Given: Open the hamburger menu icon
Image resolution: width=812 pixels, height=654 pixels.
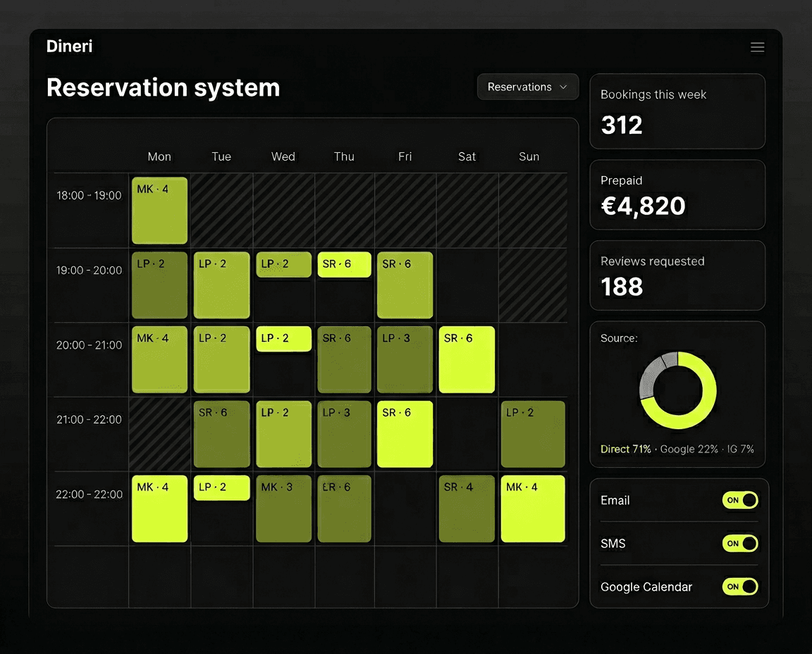Looking at the screenshot, I should coord(757,47).
